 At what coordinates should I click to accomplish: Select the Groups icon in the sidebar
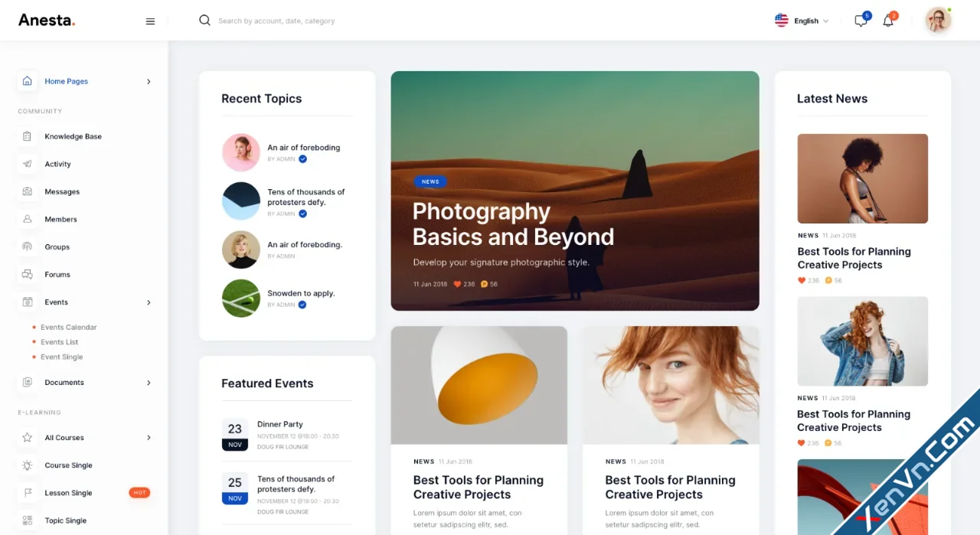28,246
